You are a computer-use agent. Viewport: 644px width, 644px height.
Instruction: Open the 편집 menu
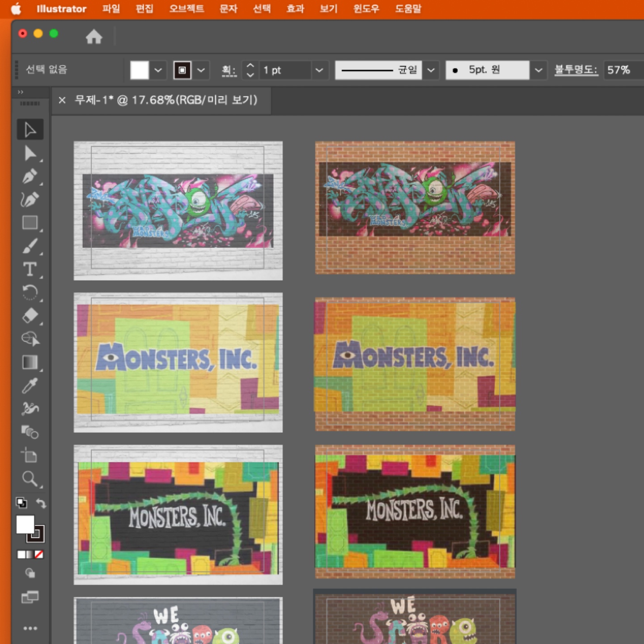click(x=144, y=9)
